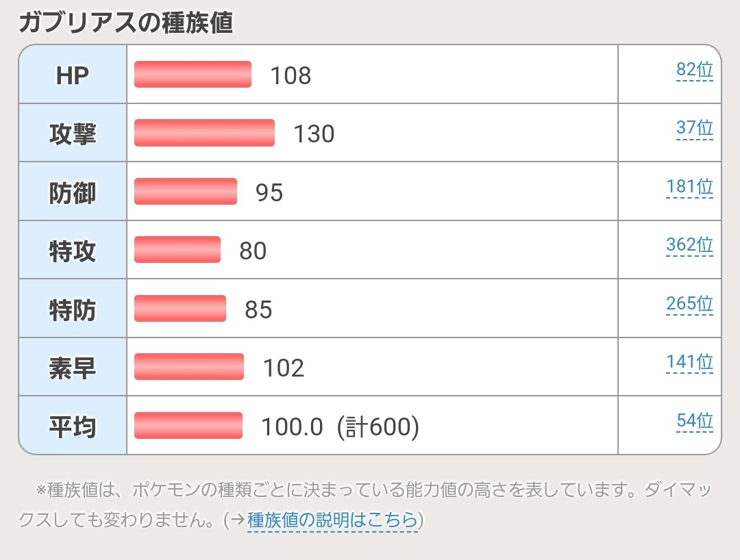
Task: Click the 平均 red stat bar
Action: (x=188, y=425)
